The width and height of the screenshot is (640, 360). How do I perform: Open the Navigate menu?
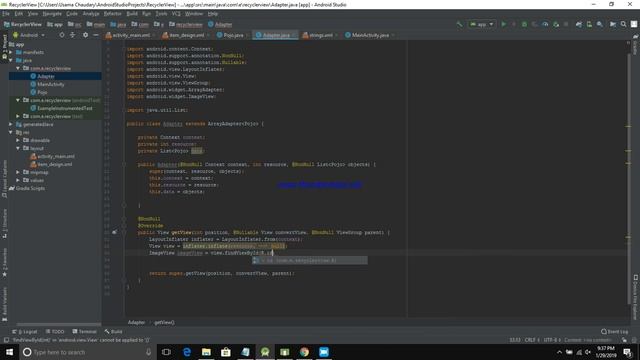coord(52,13)
